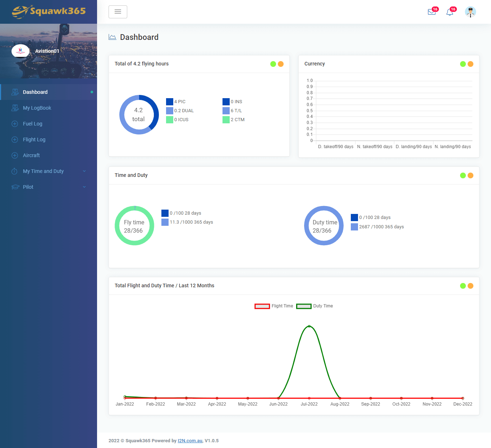The height and width of the screenshot is (448, 491).
Task: Click the Aircraft sidebar icon
Action: (15, 155)
